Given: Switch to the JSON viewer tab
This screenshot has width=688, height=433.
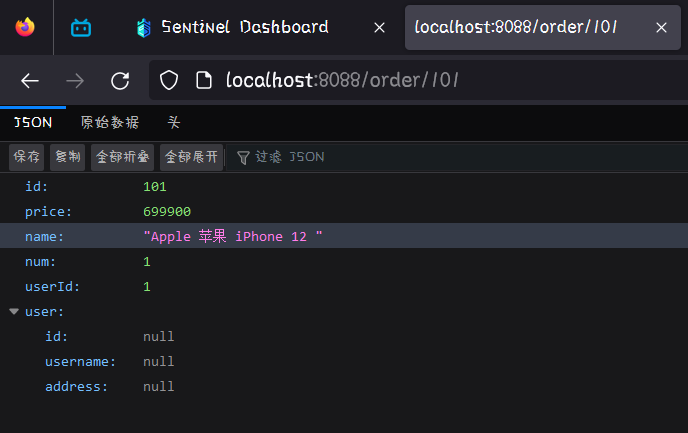Looking at the screenshot, I should tap(33, 122).
